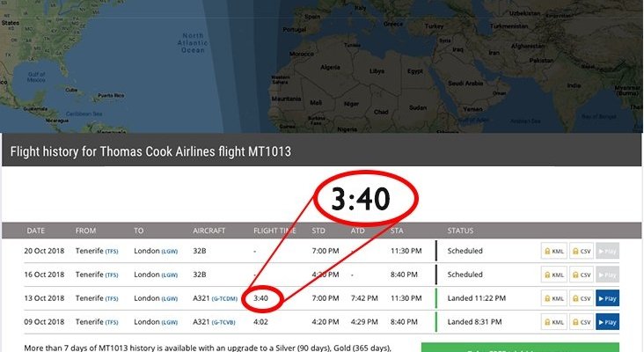Open TFS airport link in 20 Oct row

point(112,252)
